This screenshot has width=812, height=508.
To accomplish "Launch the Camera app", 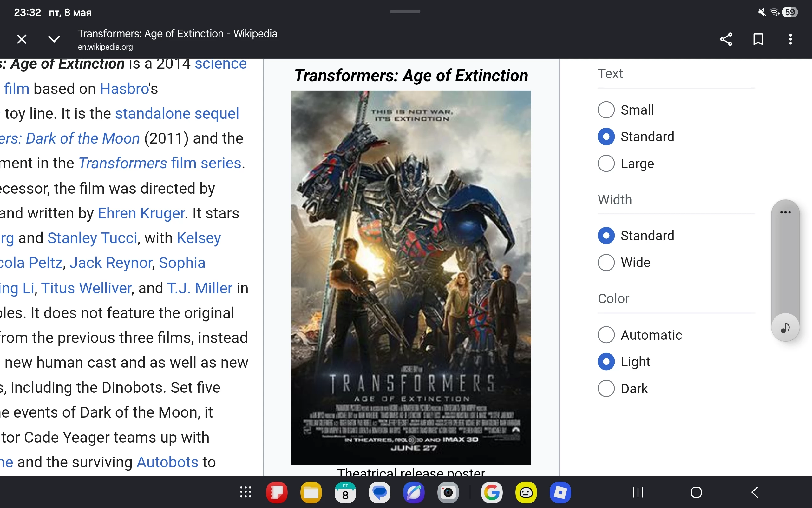I will coord(448,492).
